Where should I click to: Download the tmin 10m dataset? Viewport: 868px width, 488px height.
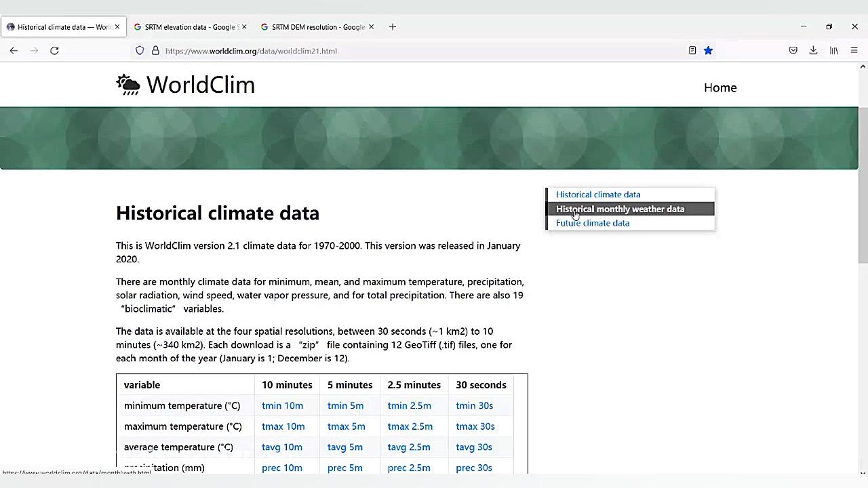(282, 405)
